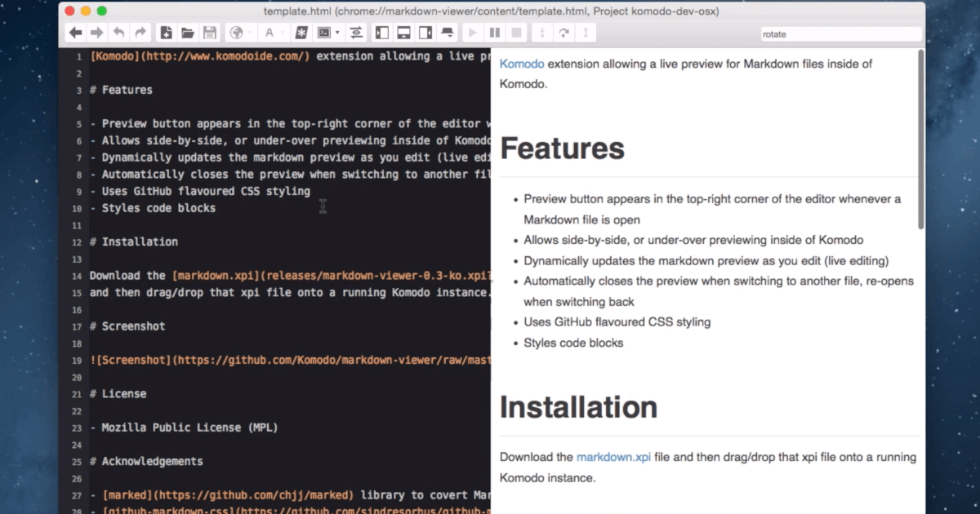Click 'Uses GitHub flavoured CSS styling' in preview

coord(617,321)
